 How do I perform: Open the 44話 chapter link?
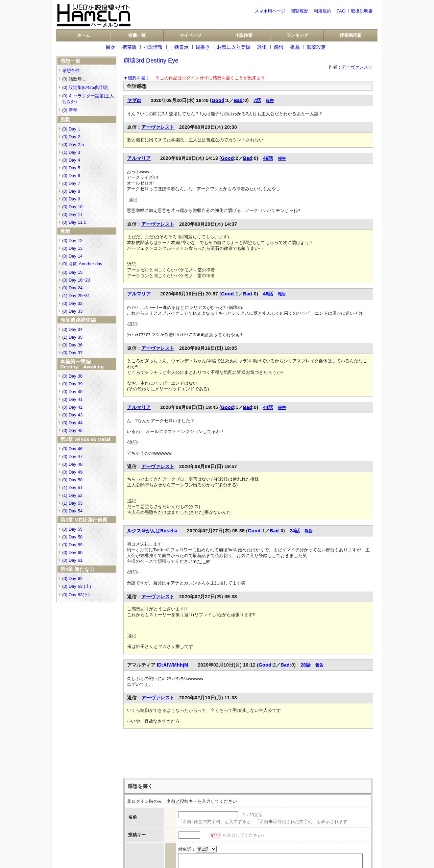[268, 408]
